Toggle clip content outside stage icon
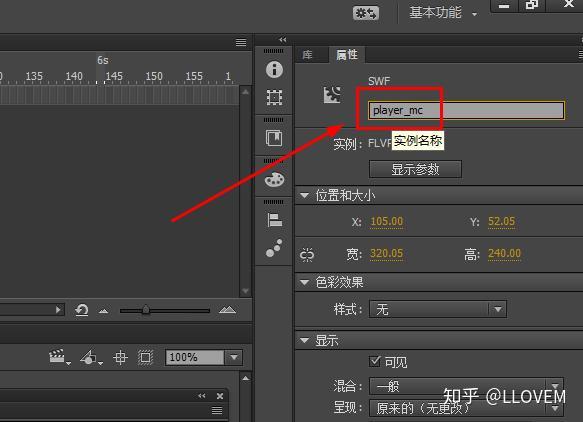The height and width of the screenshot is (422, 583). pyautogui.click(x=145, y=357)
